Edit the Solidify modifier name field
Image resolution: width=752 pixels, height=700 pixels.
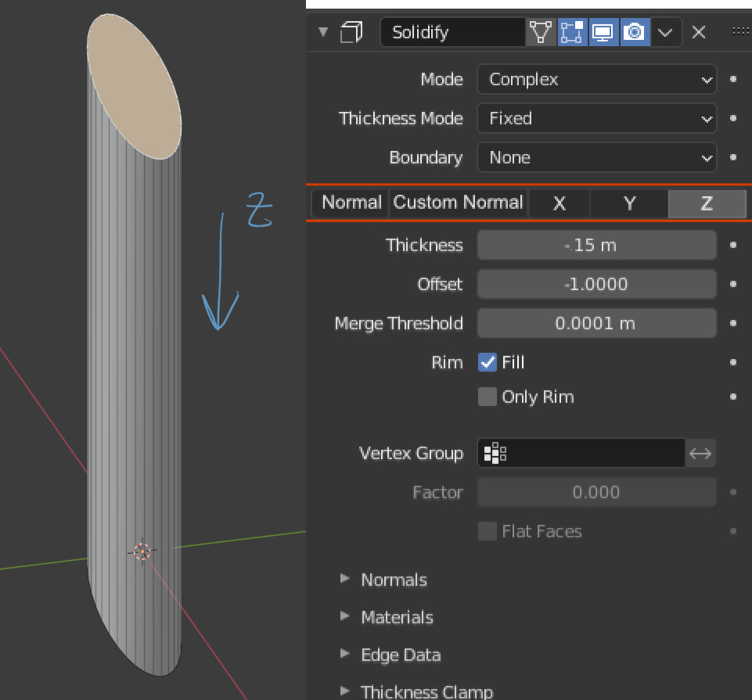click(x=453, y=32)
